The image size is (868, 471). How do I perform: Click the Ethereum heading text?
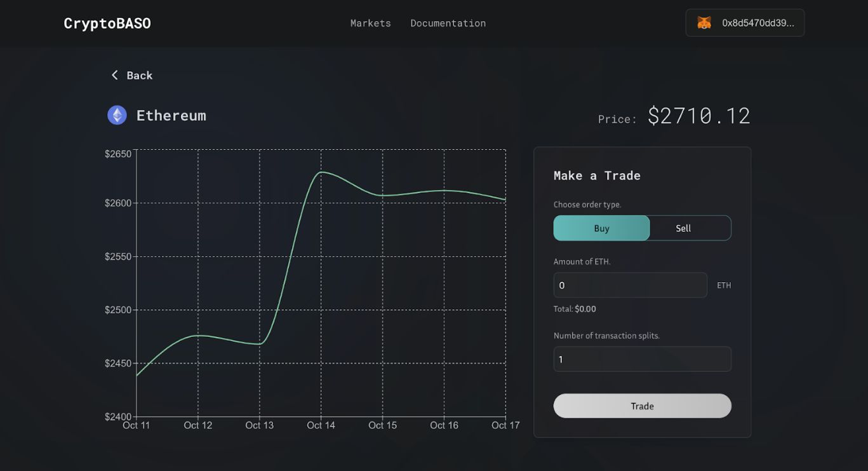171,115
